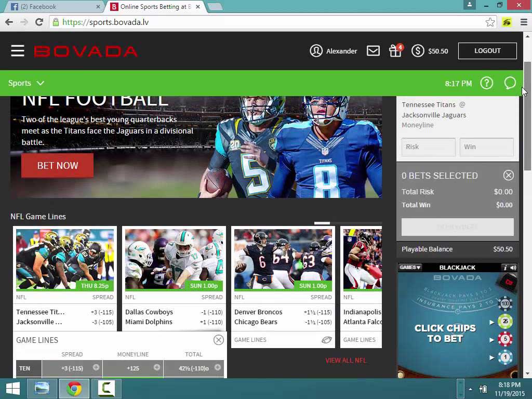
Task: Clear the bet slip with the X icon
Action: [x=508, y=176]
